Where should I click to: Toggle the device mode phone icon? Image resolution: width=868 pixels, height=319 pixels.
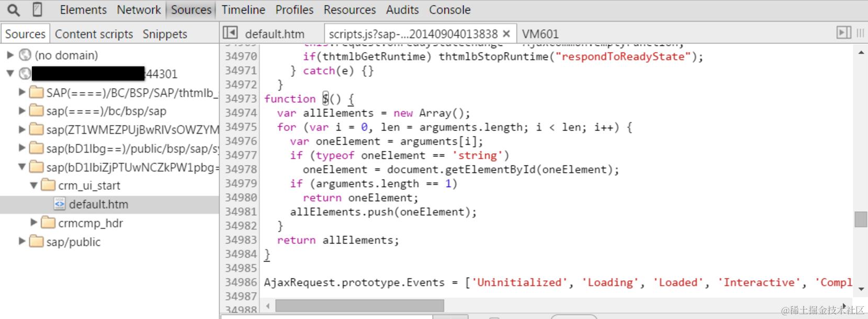coord(37,9)
